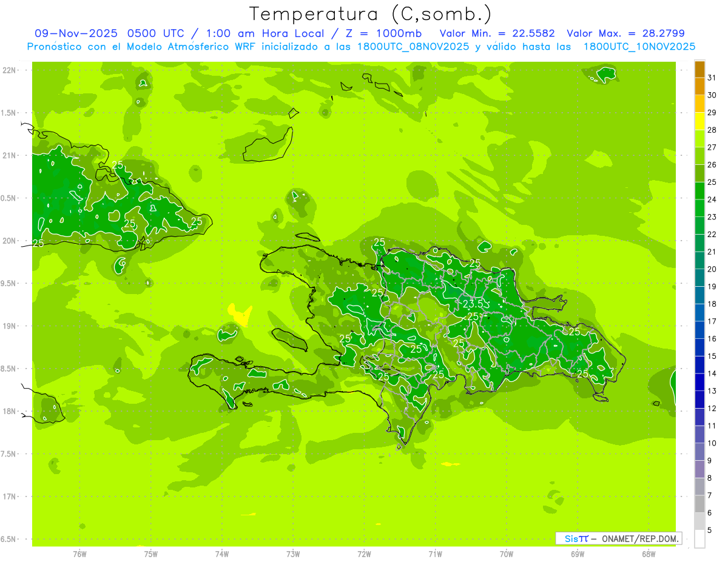The width and height of the screenshot is (728, 562).
Task: Click the 68W longitude axis label
Action: (649, 554)
